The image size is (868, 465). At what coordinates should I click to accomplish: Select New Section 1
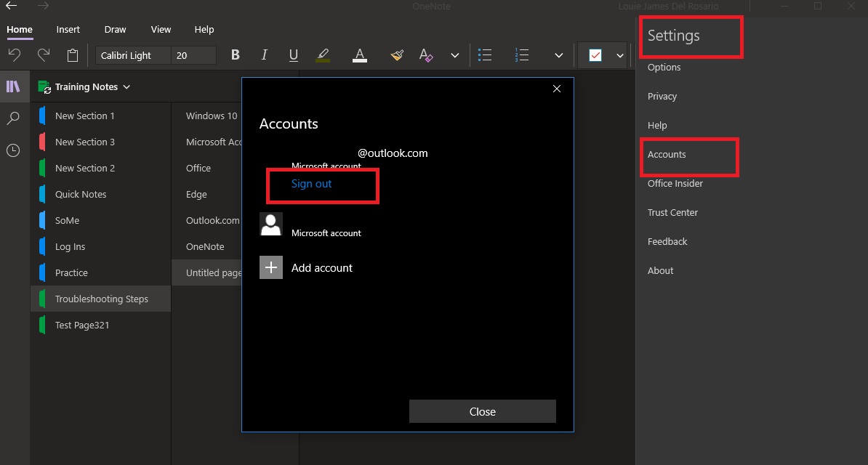(101, 116)
